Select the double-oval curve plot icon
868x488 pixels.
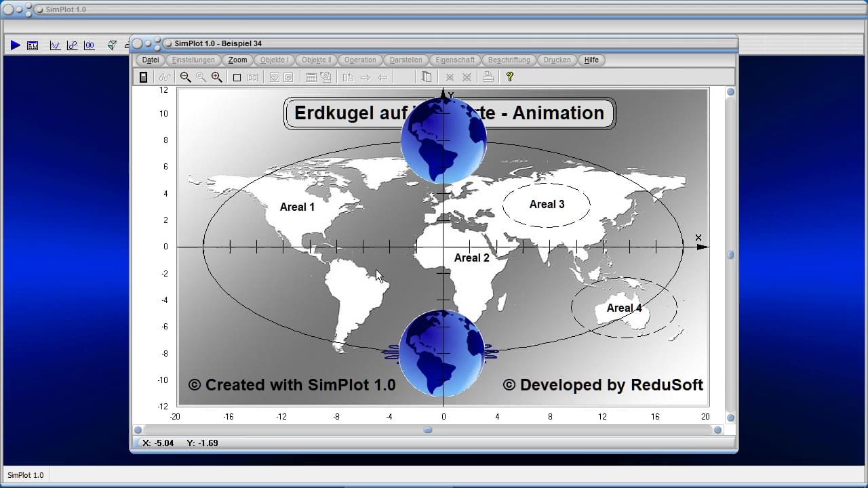[89, 45]
